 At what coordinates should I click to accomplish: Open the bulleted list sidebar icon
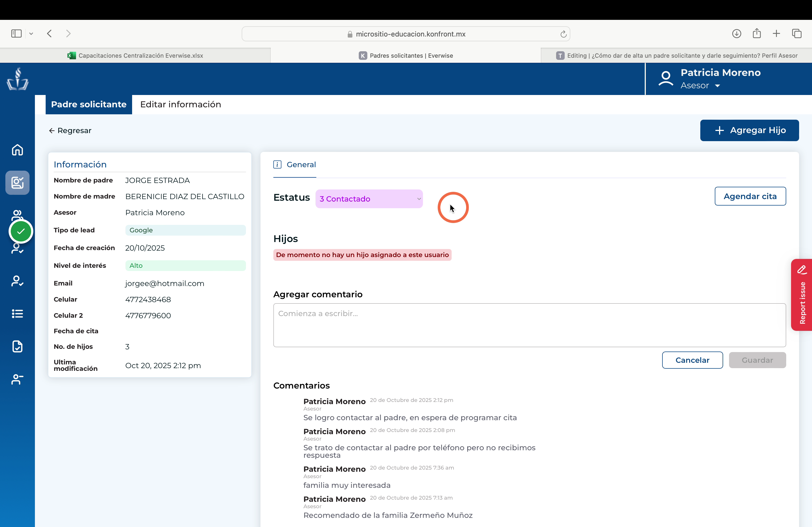tap(17, 314)
